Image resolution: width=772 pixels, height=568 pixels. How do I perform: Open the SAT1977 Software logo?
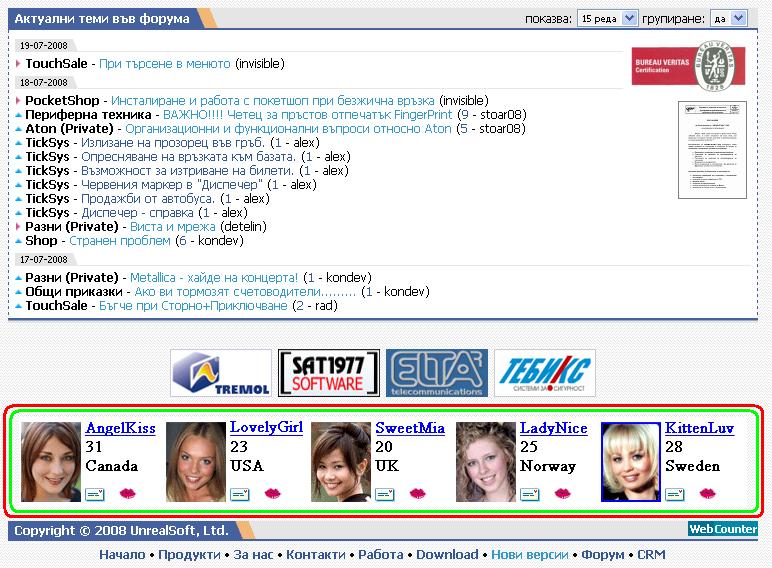coord(329,373)
